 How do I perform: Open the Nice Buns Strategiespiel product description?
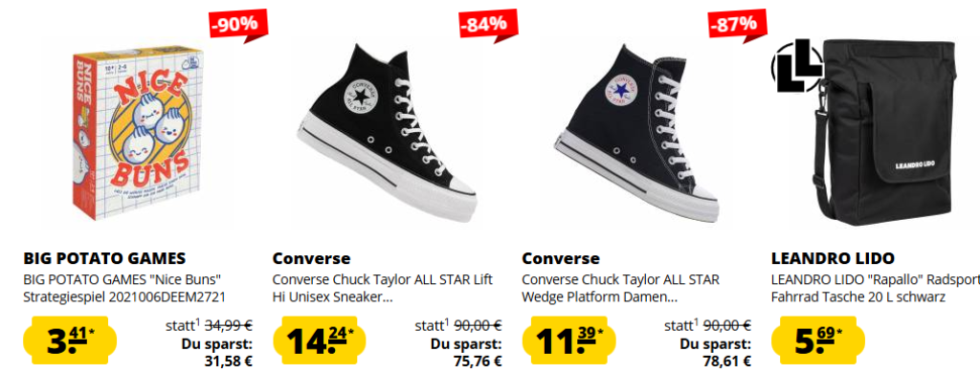click(x=123, y=288)
